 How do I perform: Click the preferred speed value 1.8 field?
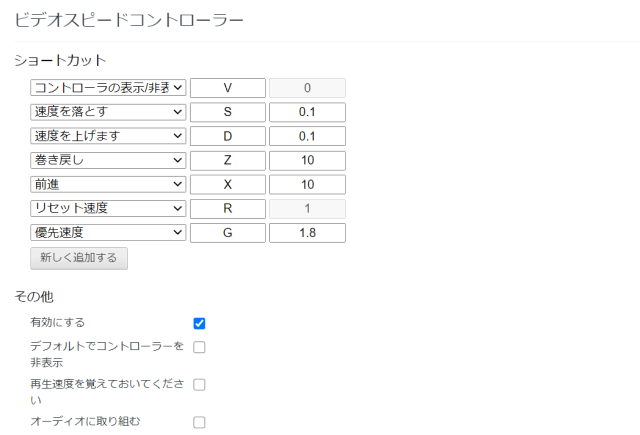pyautogui.click(x=307, y=233)
